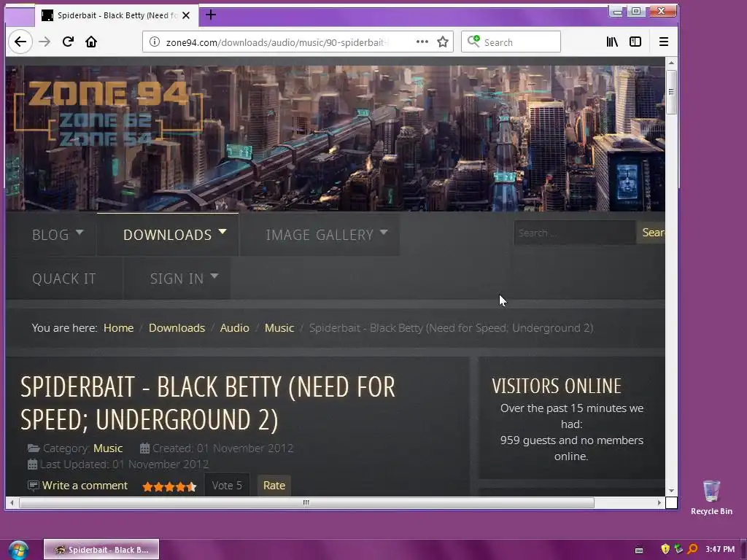The width and height of the screenshot is (747, 560).
Task: Open the DOWNLOADS menu
Action: click(x=167, y=235)
